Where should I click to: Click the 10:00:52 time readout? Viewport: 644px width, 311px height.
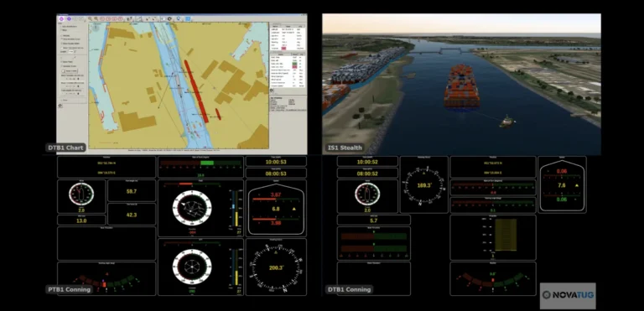point(367,162)
